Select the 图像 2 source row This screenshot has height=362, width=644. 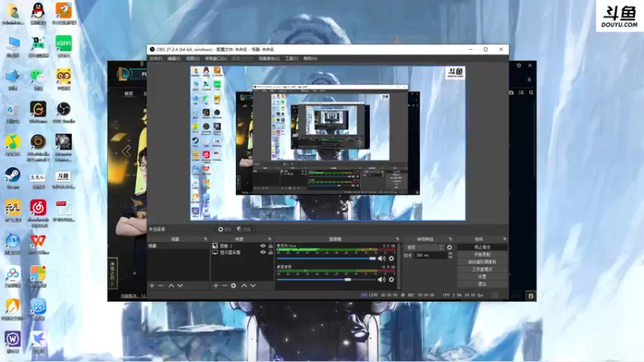242,246
